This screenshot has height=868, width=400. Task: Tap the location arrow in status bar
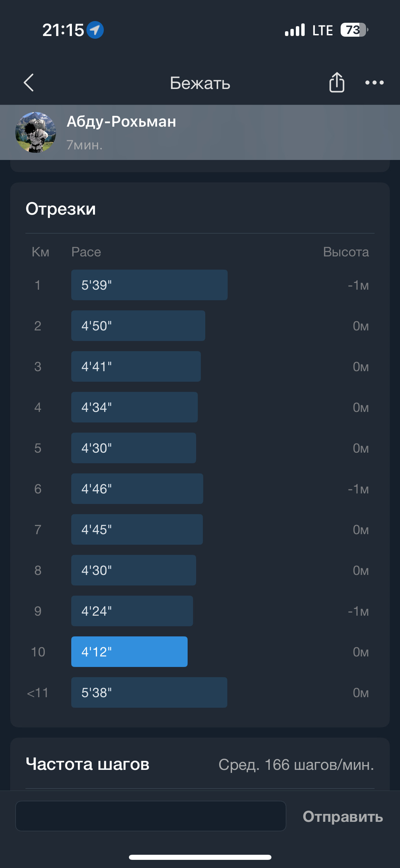tap(95, 30)
